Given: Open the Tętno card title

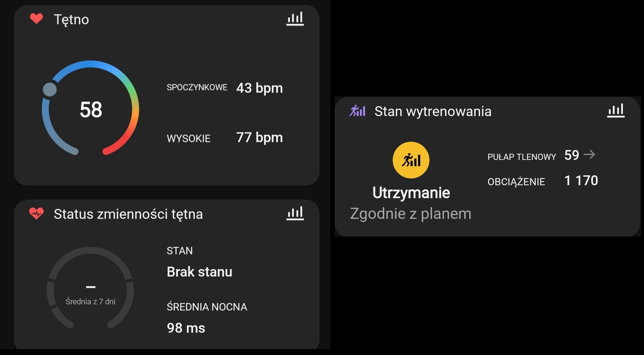Looking at the screenshot, I should (x=71, y=19).
